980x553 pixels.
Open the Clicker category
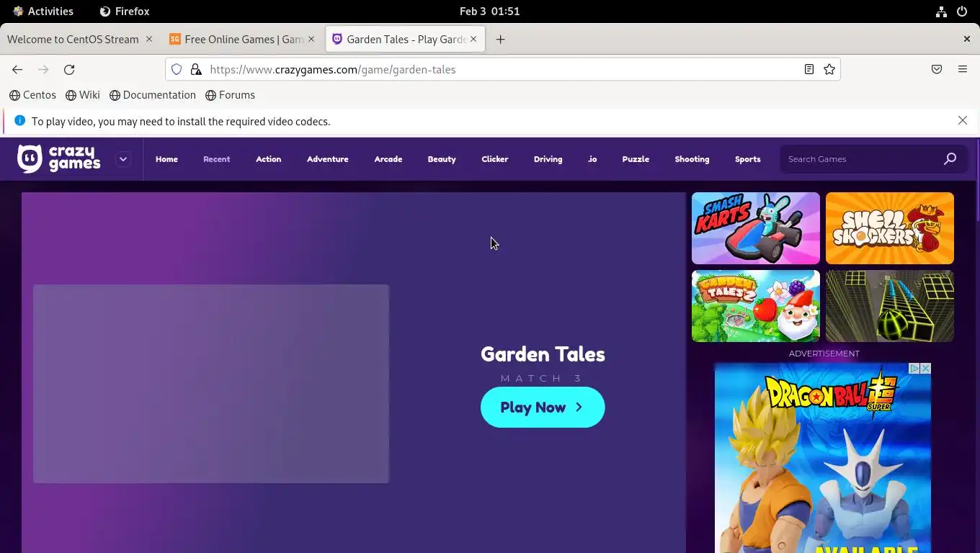tap(494, 159)
